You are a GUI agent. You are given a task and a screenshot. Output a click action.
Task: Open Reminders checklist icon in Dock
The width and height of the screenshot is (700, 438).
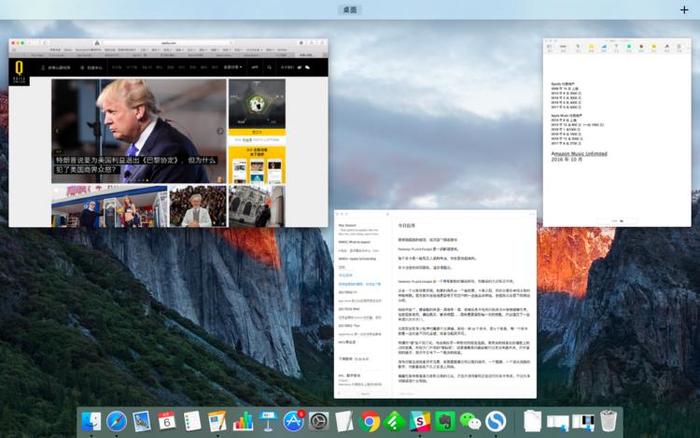tap(192, 421)
